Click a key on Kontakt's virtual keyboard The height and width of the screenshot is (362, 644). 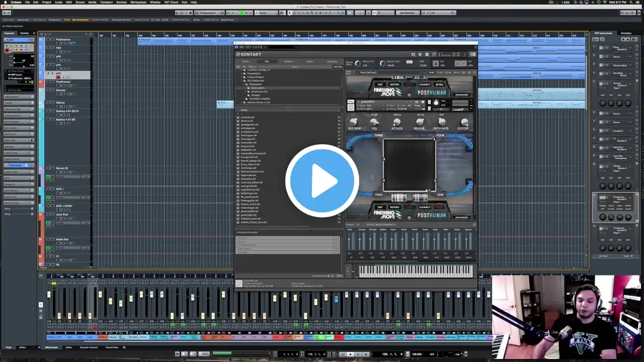pos(416,271)
